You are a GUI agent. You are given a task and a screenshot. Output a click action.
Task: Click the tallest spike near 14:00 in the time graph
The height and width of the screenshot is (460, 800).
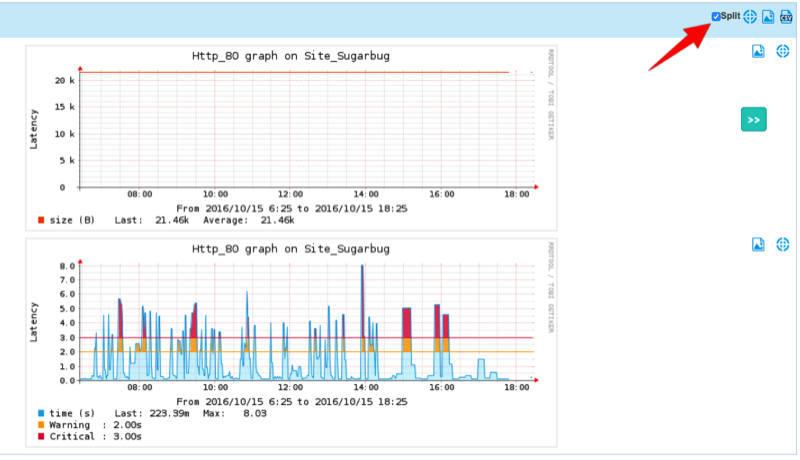pyautogui.click(x=362, y=300)
